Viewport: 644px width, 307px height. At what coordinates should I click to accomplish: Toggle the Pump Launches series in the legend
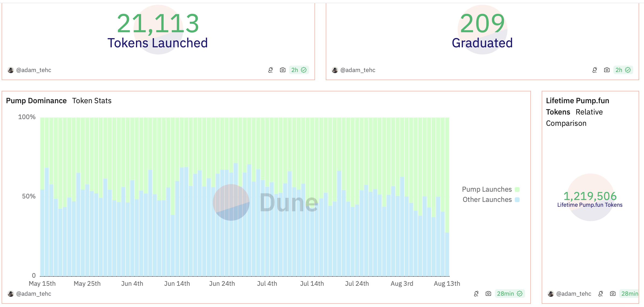[x=487, y=189]
